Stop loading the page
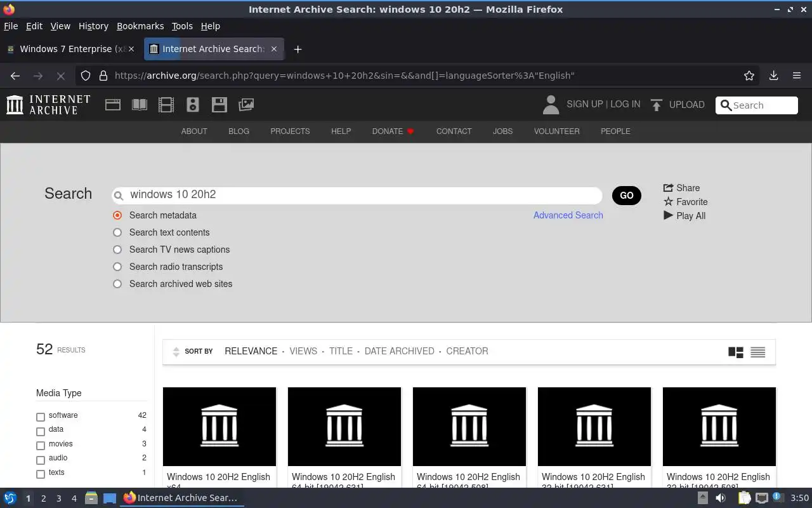 (x=60, y=76)
